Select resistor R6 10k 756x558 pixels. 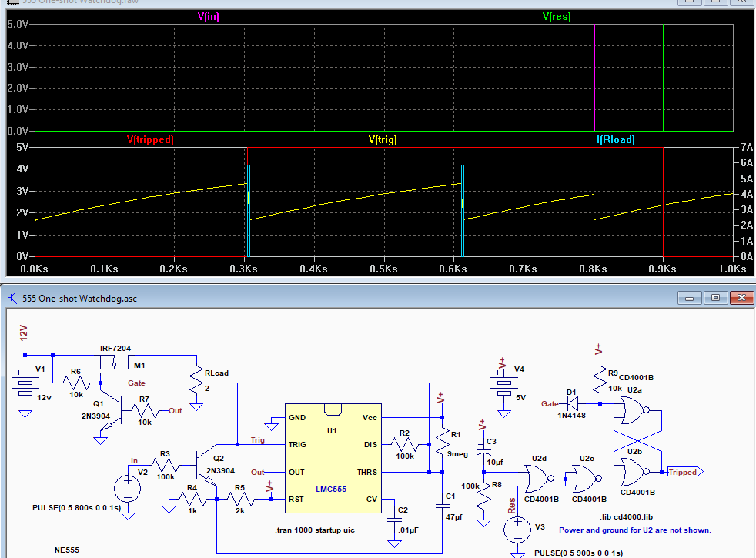[76, 383]
